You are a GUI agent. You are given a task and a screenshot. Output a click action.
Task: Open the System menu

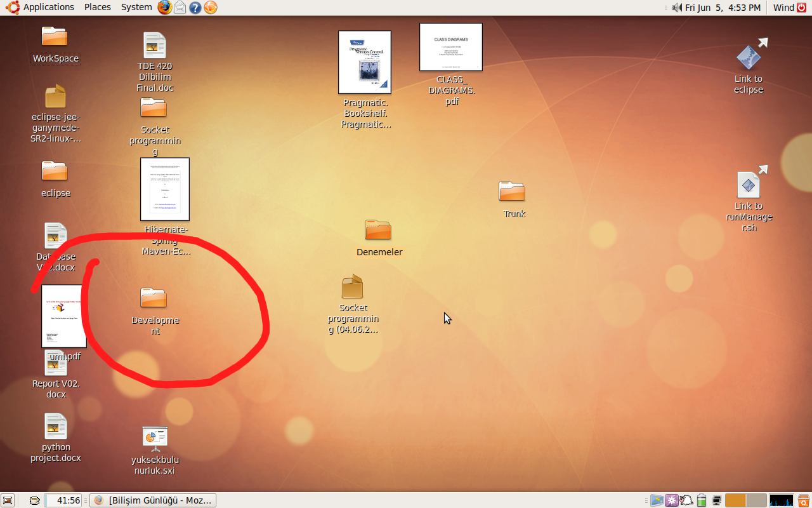136,7
